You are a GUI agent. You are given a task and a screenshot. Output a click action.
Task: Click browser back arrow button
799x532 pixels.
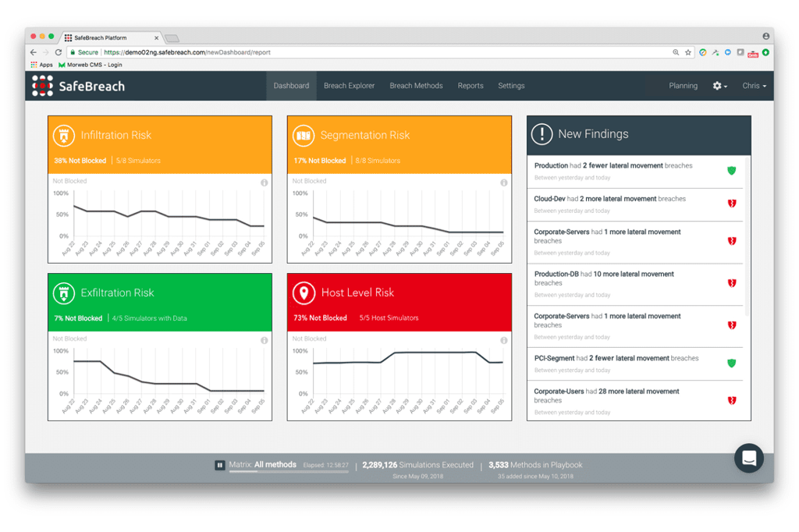(33, 52)
